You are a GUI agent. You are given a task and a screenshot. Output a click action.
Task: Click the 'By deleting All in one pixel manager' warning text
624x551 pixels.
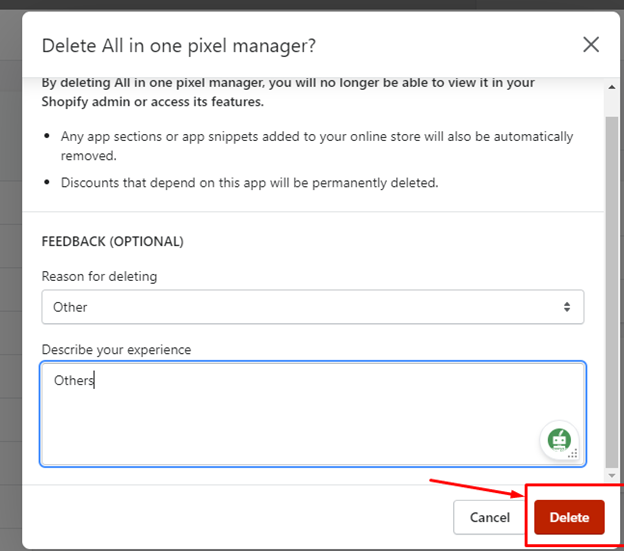pyautogui.click(x=288, y=92)
